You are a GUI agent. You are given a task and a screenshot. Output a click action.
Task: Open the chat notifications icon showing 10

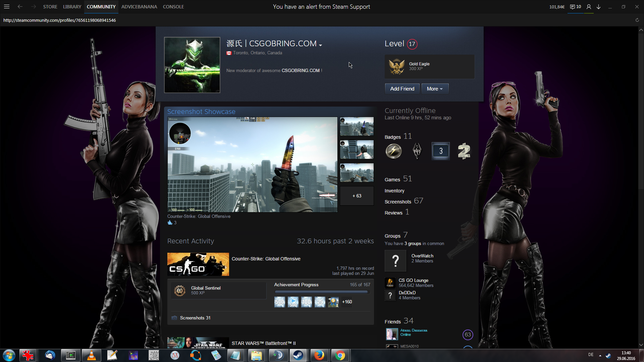575,7
